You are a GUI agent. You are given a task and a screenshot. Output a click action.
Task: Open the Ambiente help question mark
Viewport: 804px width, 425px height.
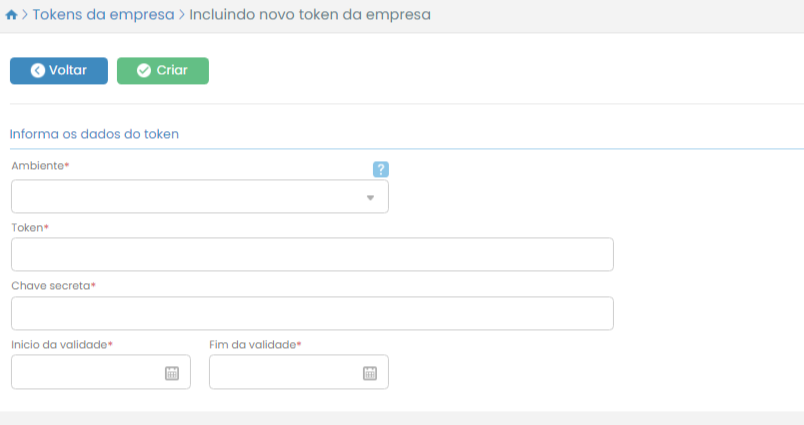pyautogui.click(x=380, y=169)
